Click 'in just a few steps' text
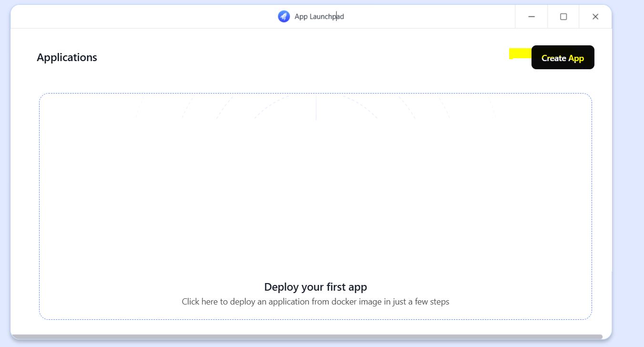 click(417, 302)
